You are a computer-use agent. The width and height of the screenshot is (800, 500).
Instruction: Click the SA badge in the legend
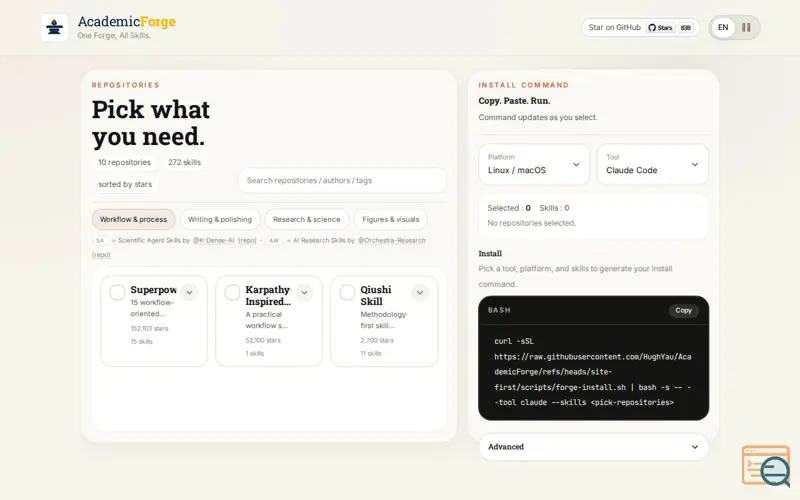point(100,240)
